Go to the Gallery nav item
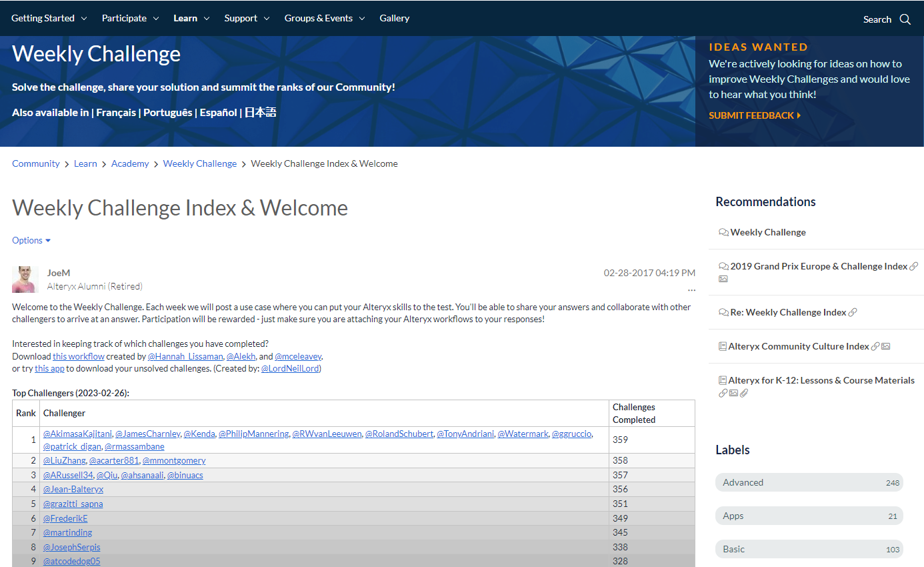Image resolution: width=924 pixels, height=567 pixels. [x=395, y=18]
